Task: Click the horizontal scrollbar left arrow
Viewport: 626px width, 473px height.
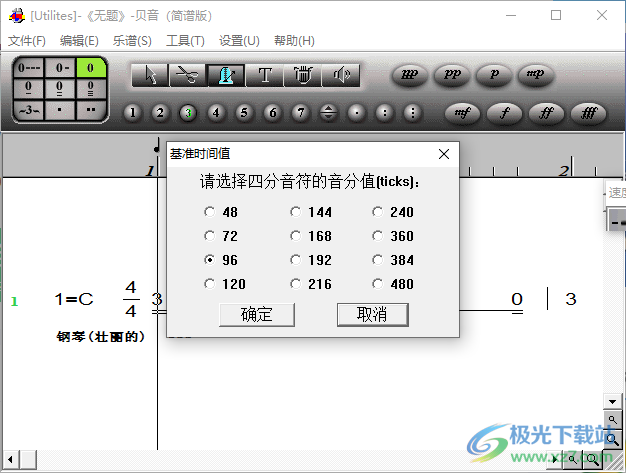Action: (10, 459)
